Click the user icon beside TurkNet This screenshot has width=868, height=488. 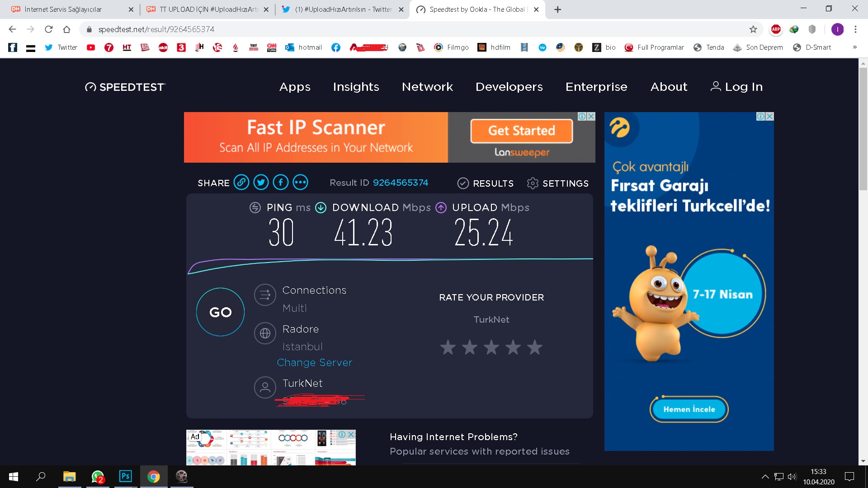tap(265, 388)
